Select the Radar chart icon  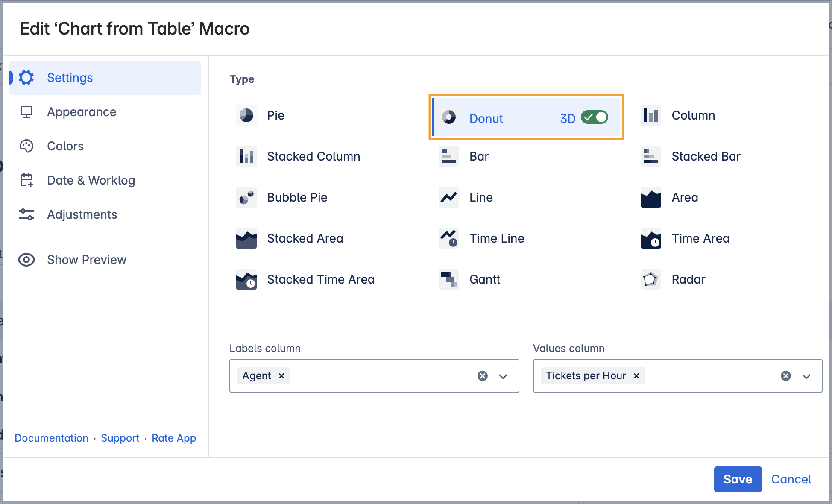click(650, 279)
